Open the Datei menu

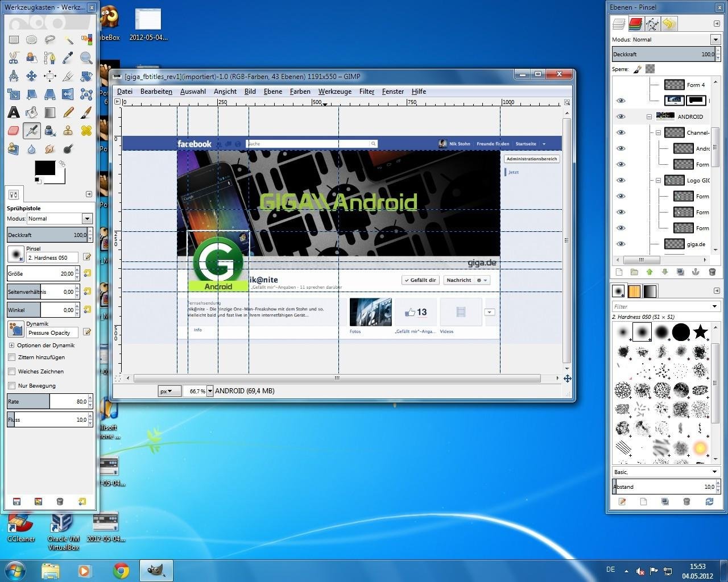point(125,92)
